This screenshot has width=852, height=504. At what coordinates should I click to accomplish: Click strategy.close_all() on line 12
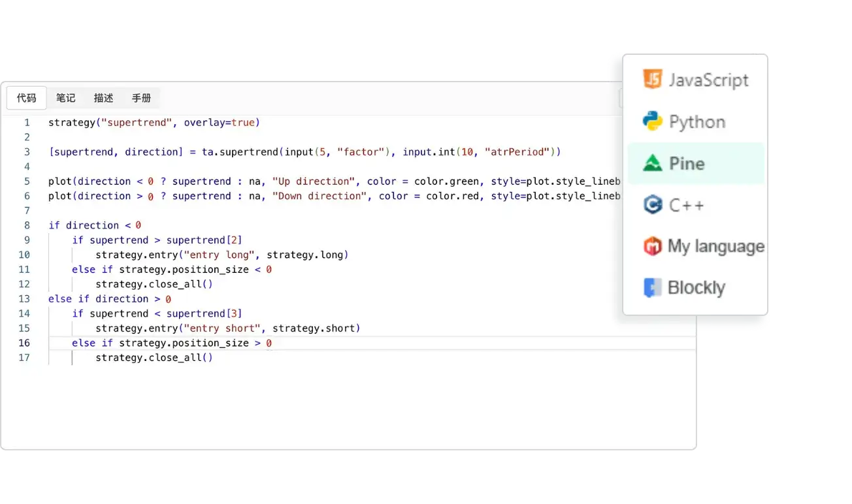coord(154,284)
